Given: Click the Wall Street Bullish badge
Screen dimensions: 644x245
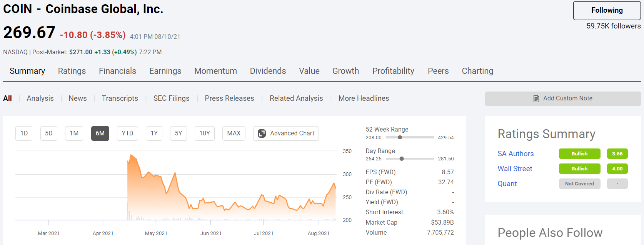Looking at the screenshot, I should [x=579, y=169].
